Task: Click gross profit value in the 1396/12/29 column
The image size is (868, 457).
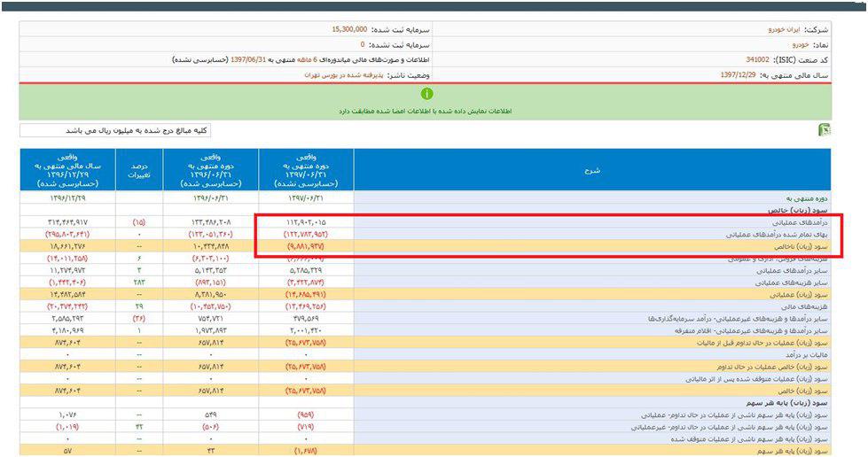Action: [x=67, y=247]
